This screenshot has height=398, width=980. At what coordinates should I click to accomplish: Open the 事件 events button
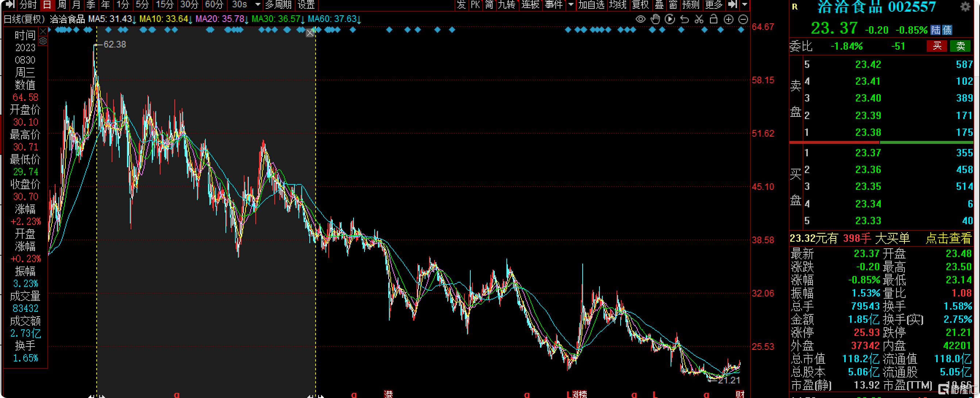[x=554, y=5]
